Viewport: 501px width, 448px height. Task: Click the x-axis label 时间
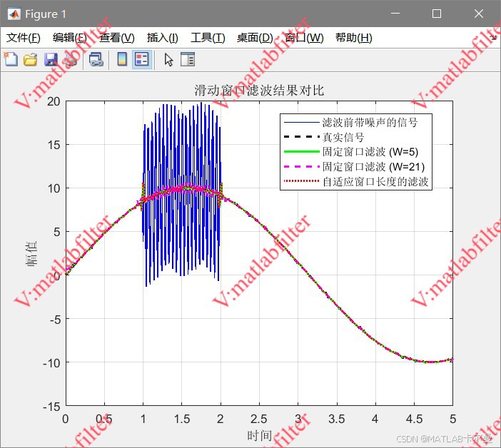(x=260, y=436)
